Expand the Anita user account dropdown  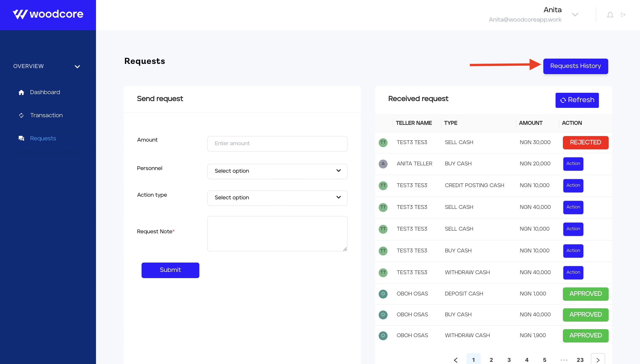(575, 15)
